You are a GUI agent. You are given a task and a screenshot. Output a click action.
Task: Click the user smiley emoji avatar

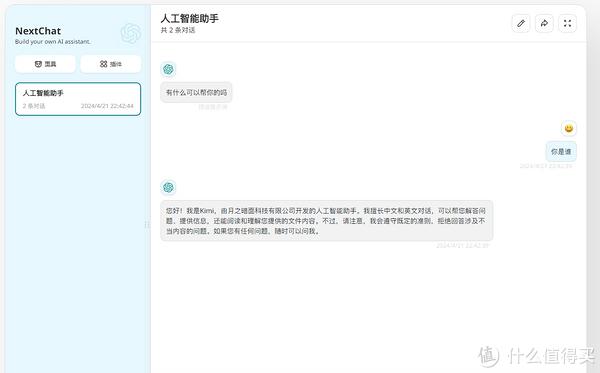[569, 128]
